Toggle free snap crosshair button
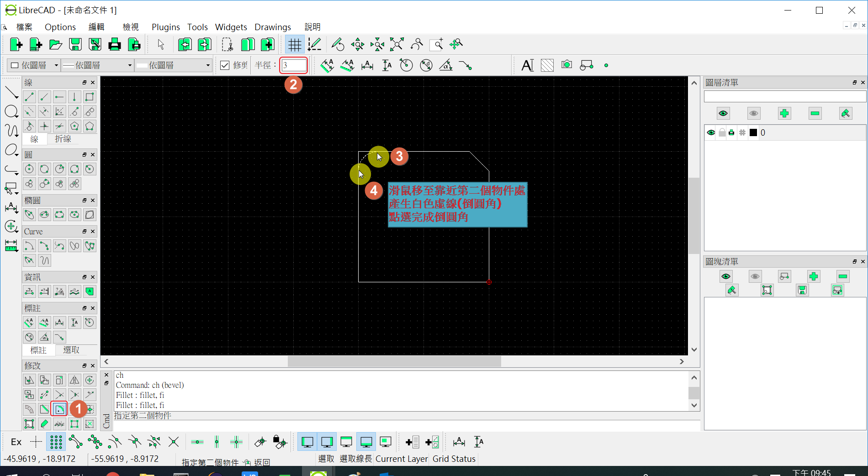Screen dimensions: 868x476 pyautogui.click(x=36, y=442)
